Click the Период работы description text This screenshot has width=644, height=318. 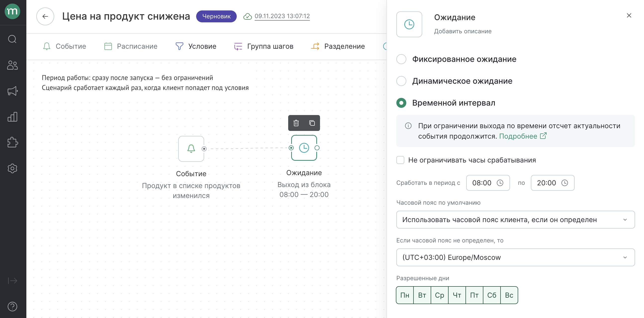point(127,78)
